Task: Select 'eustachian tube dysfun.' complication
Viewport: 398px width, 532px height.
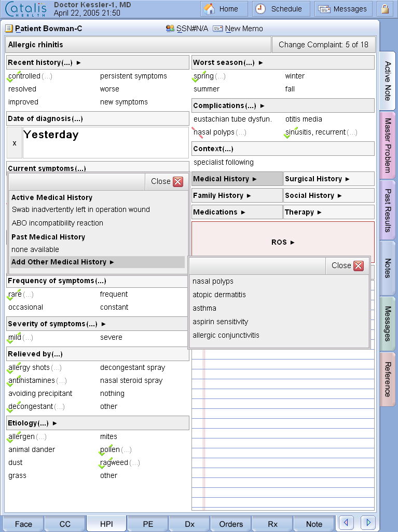Action: [x=232, y=119]
